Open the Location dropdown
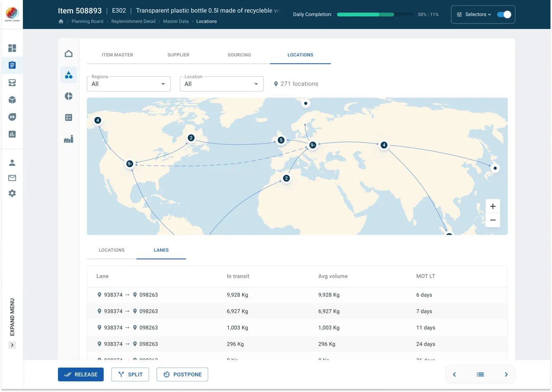The height and width of the screenshot is (392, 552). pyautogui.click(x=222, y=84)
